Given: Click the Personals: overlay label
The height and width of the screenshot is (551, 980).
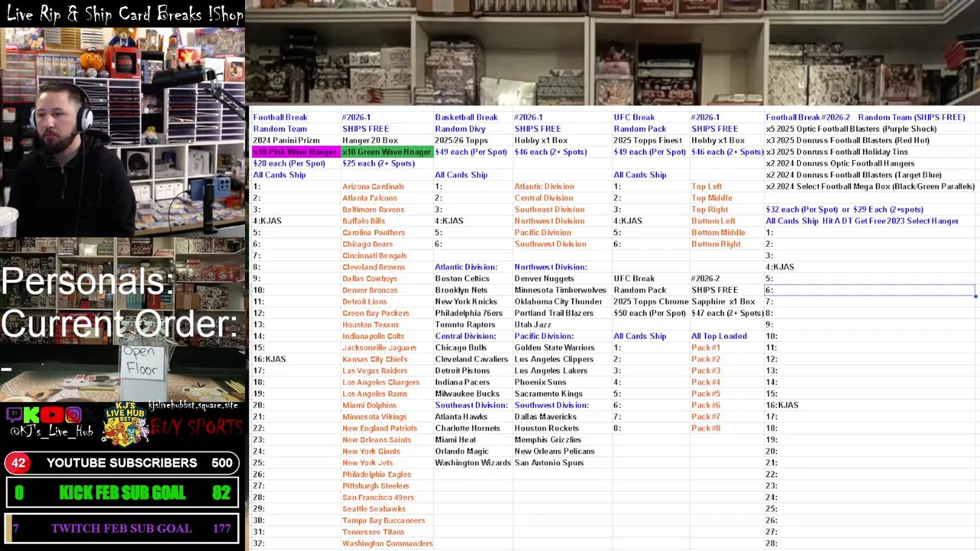Looking at the screenshot, I should (x=87, y=282).
